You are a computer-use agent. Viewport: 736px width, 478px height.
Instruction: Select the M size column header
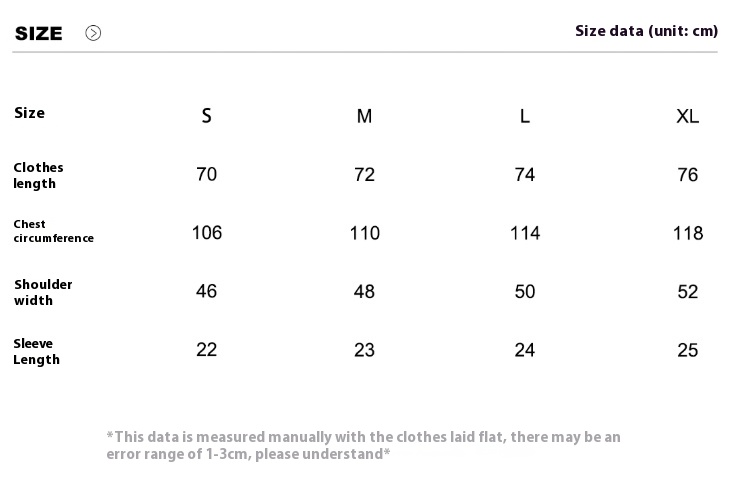[364, 116]
